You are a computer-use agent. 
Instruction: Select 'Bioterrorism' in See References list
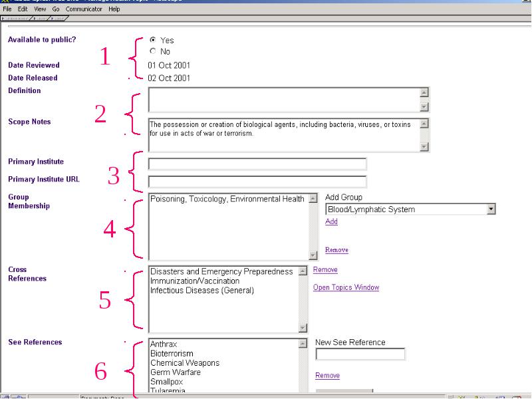coord(172,354)
